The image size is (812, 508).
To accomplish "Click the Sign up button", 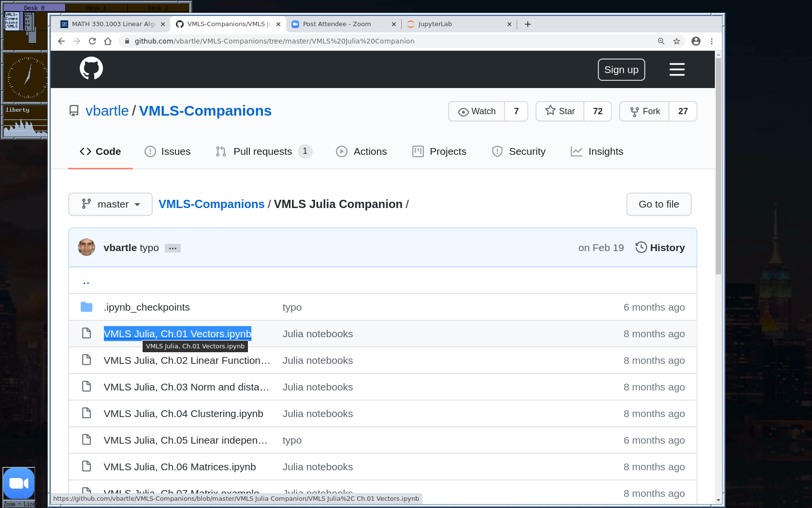I will (x=621, y=70).
